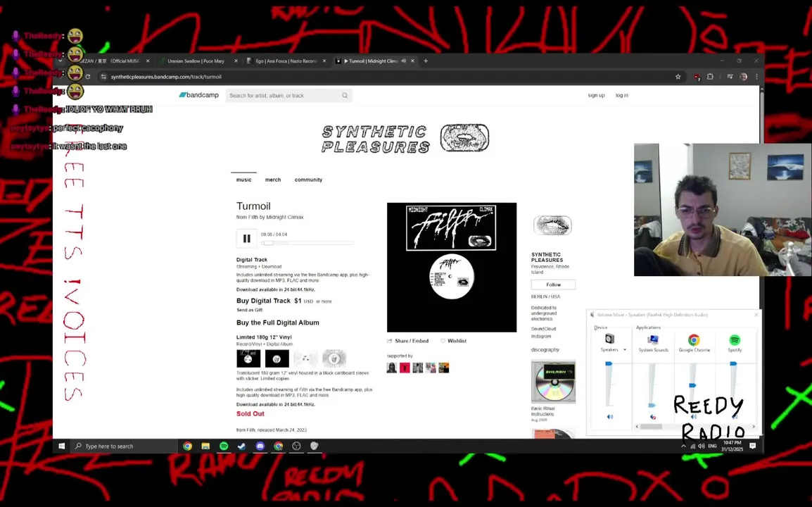Click Send as Gift link
The height and width of the screenshot is (507, 812).
pyautogui.click(x=250, y=310)
